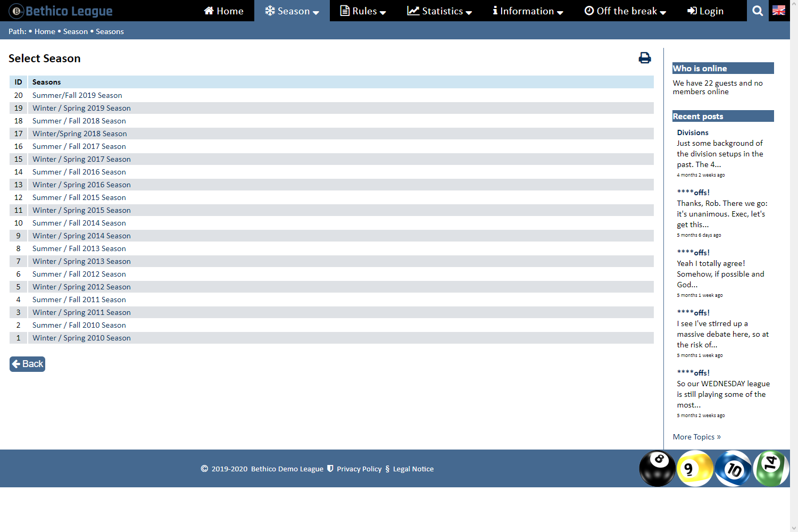Expand the Rules dropdown menu

363,11
